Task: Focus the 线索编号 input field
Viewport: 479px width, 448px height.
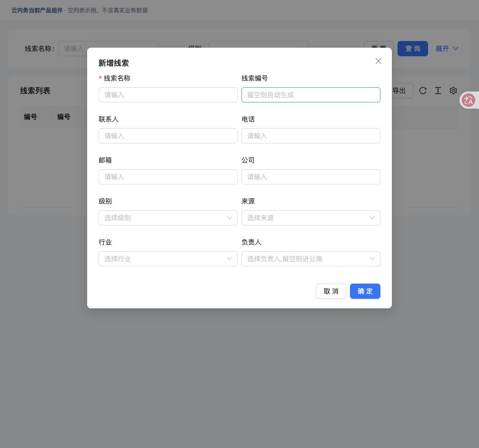Action: pyautogui.click(x=310, y=95)
